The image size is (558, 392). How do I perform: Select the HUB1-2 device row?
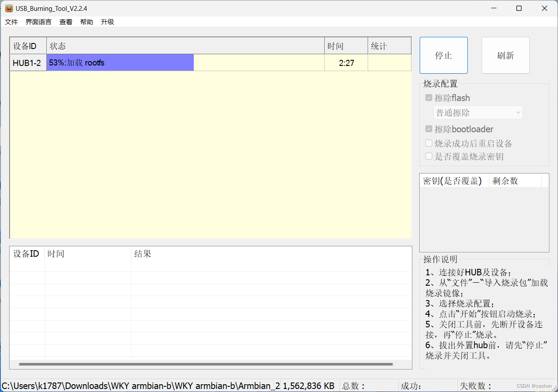point(27,62)
